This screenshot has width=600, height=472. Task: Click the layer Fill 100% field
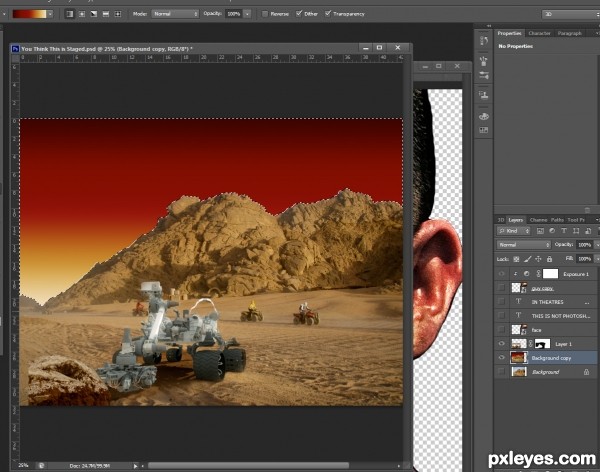pos(585,259)
